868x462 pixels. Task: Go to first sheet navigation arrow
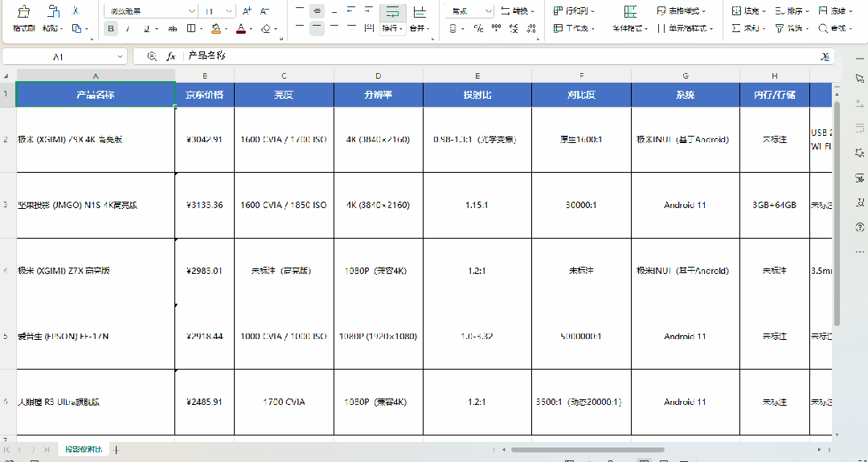(7, 450)
